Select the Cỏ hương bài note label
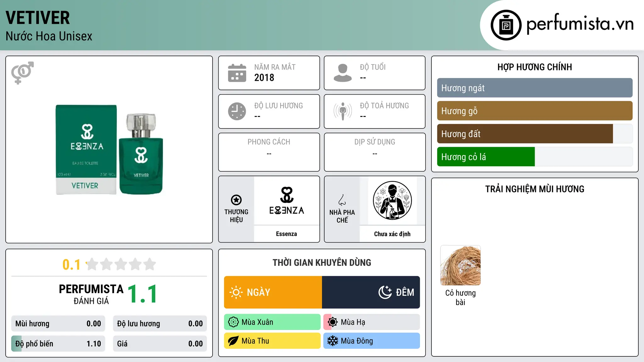Screen dimensions: 644x362 [x=460, y=297]
